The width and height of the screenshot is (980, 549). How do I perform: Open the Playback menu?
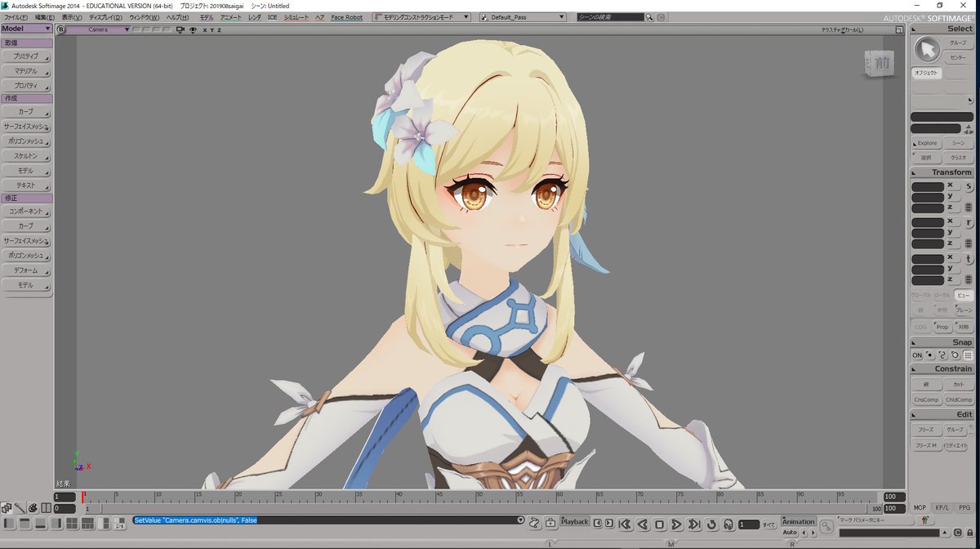[575, 521]
